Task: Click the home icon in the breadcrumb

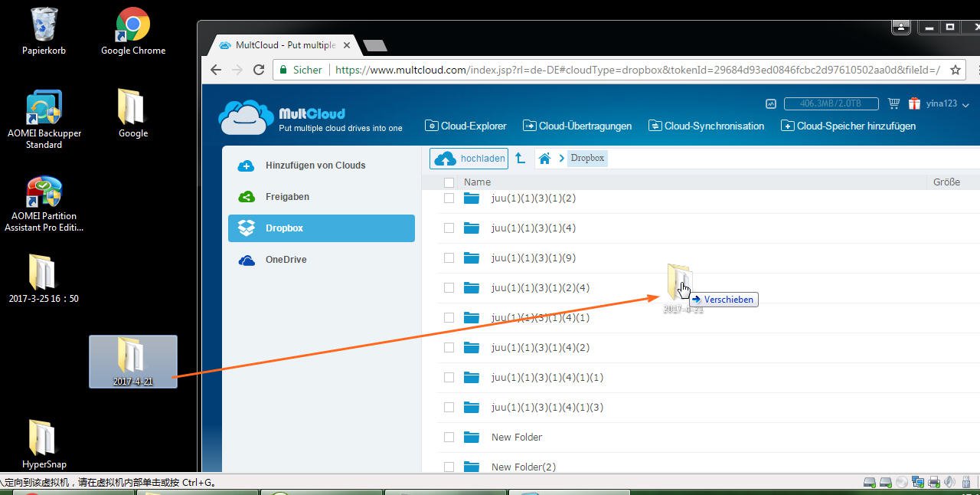Action: 544,159
